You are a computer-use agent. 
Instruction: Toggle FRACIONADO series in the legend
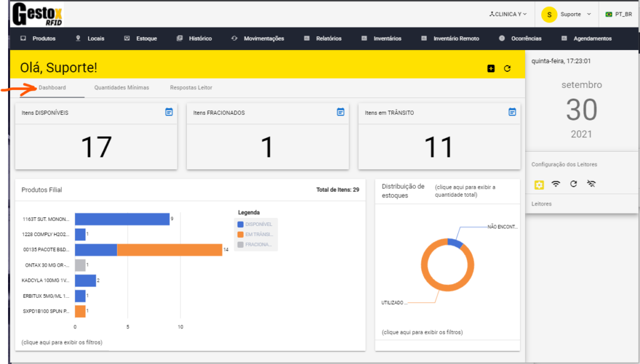pos(255,244)
